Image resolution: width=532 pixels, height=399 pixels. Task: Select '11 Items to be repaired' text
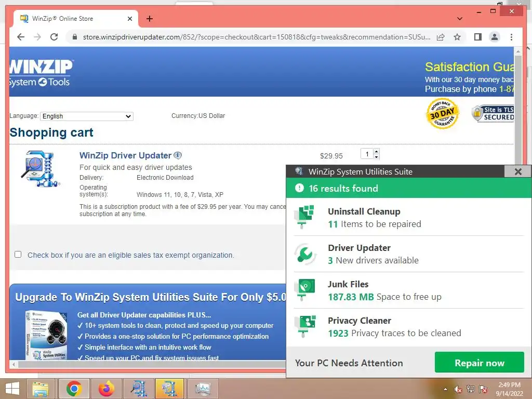374,224
